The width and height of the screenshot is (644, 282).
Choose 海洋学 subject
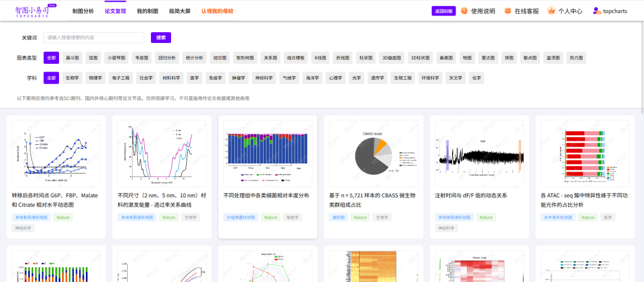point(312,78)
